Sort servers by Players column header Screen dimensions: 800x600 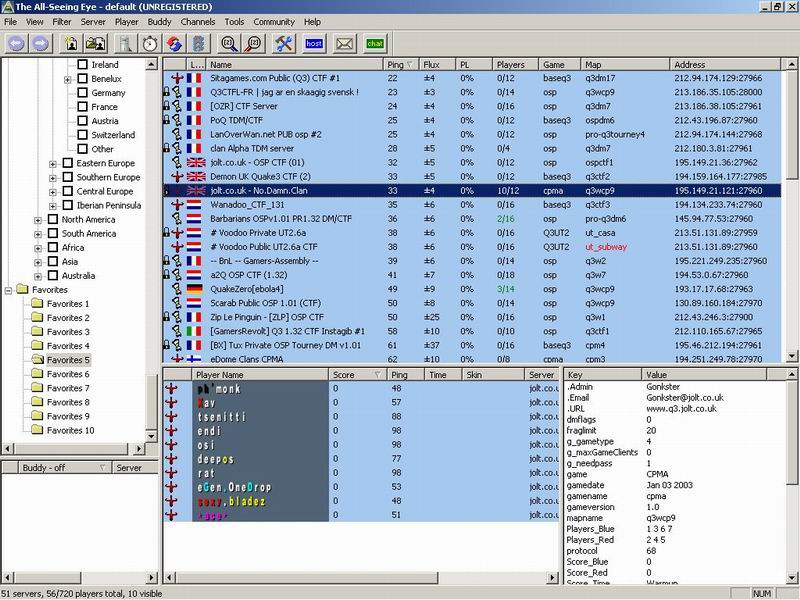(x=515, y=64)
